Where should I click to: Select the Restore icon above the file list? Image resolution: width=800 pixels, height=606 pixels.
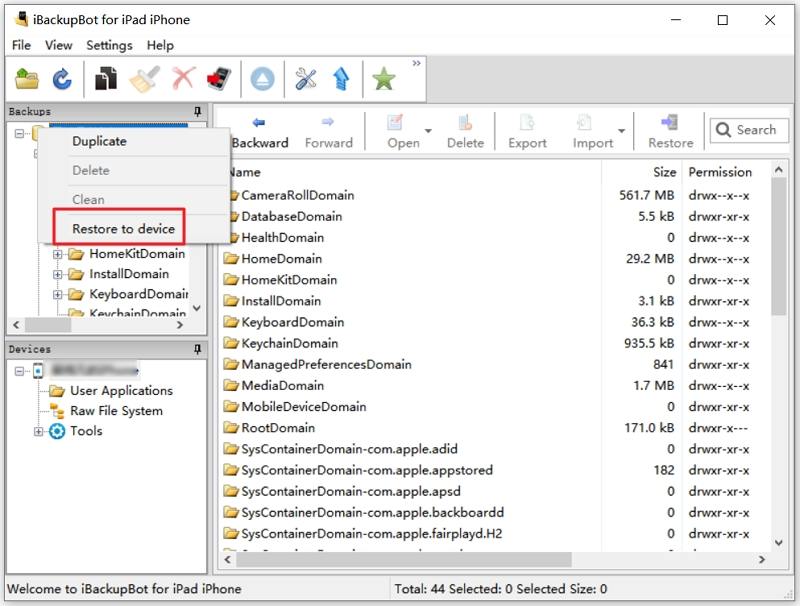click(668, 130)
